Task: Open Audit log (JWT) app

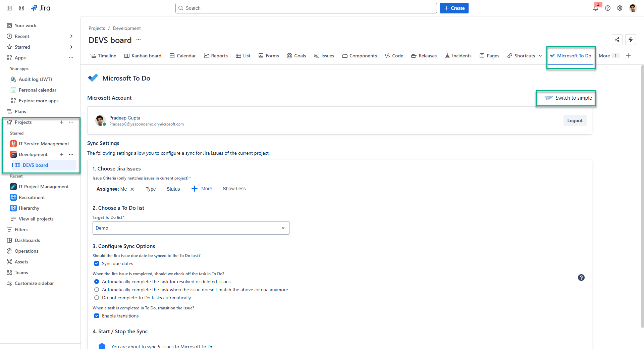Action: [35, 79]
